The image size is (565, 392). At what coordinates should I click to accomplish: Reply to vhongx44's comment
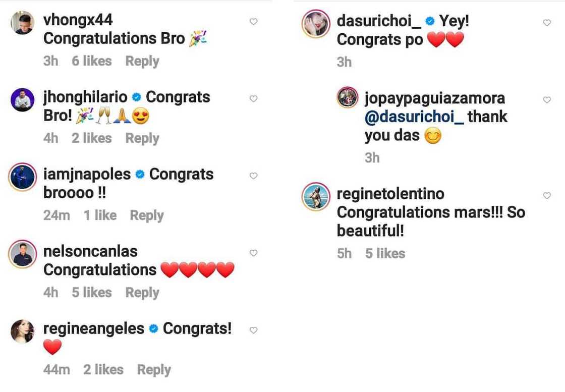coord(142,61)
